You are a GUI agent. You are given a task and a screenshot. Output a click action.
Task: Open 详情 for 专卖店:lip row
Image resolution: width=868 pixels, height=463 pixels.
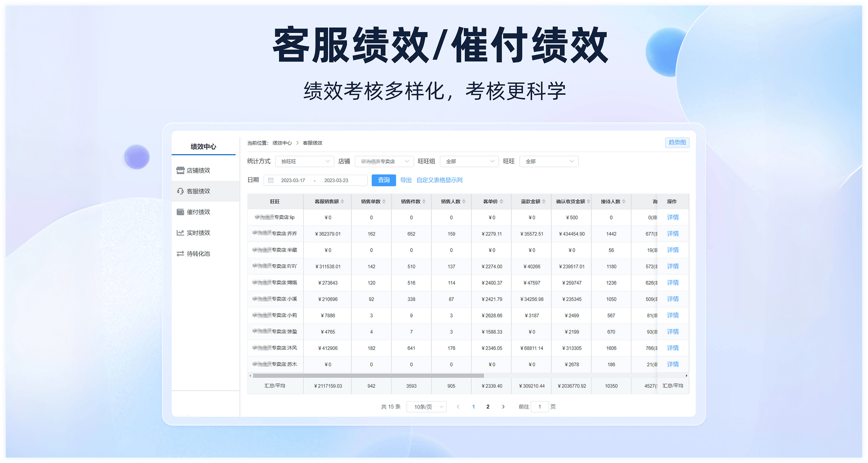(x=673, y=217)
